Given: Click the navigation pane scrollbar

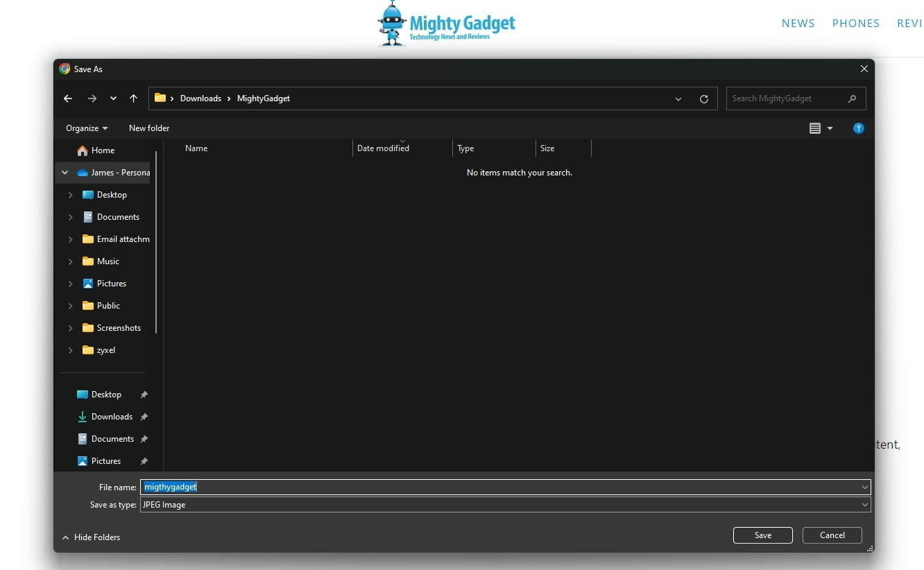Looking at the screenshot, I should tap(156, 243).
